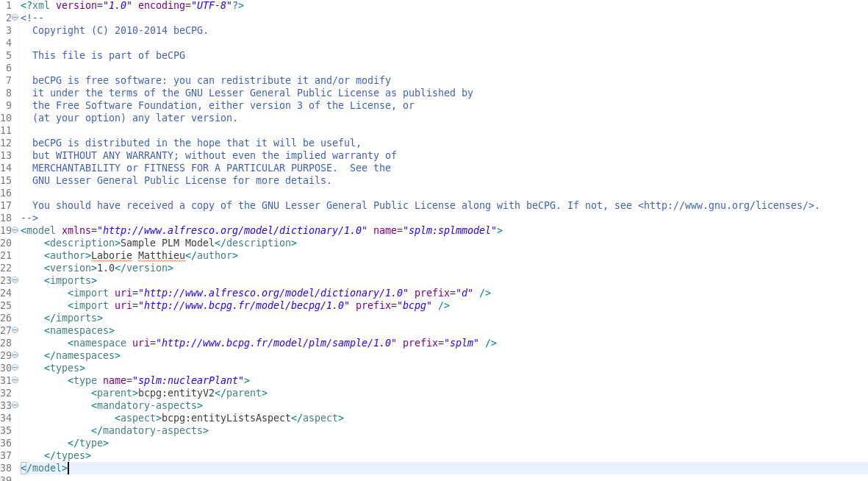Click the closing </type> tag on line 36

click(88, 443)
